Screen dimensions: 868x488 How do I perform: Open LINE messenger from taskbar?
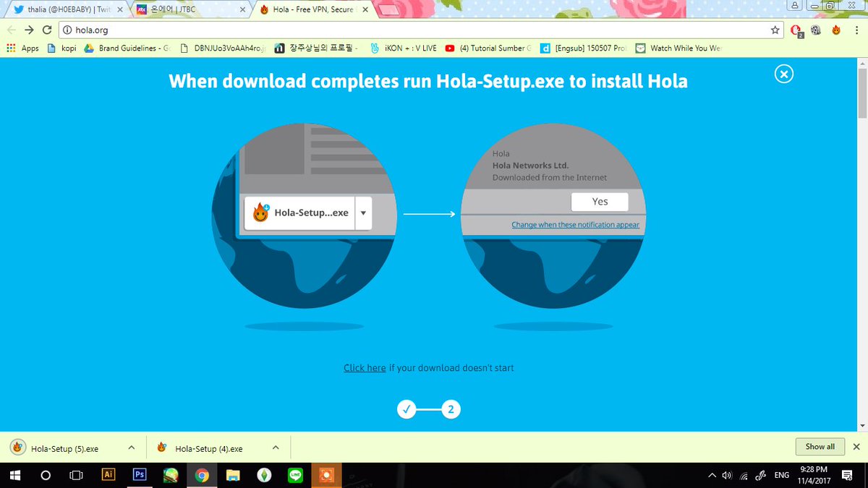click(295, 475)
